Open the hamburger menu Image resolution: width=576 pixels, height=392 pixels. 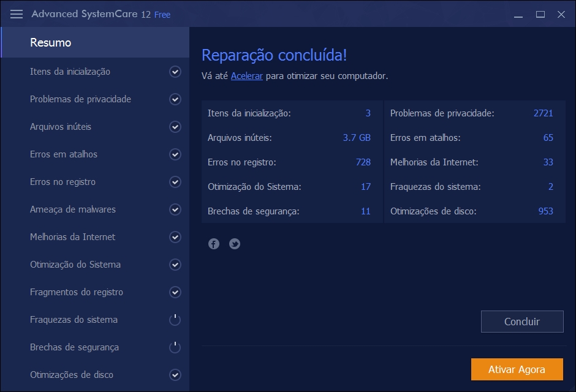tap(16, 13)
